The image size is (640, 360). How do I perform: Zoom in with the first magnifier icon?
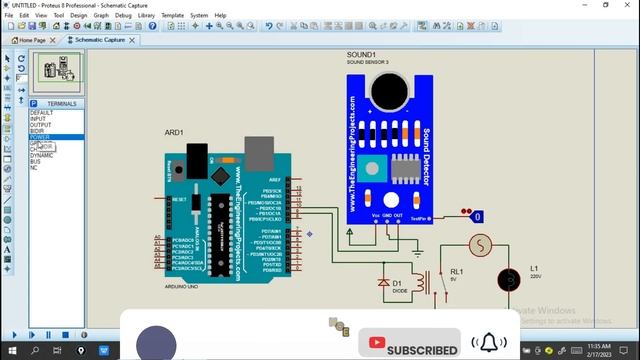[x=220, y=26]
